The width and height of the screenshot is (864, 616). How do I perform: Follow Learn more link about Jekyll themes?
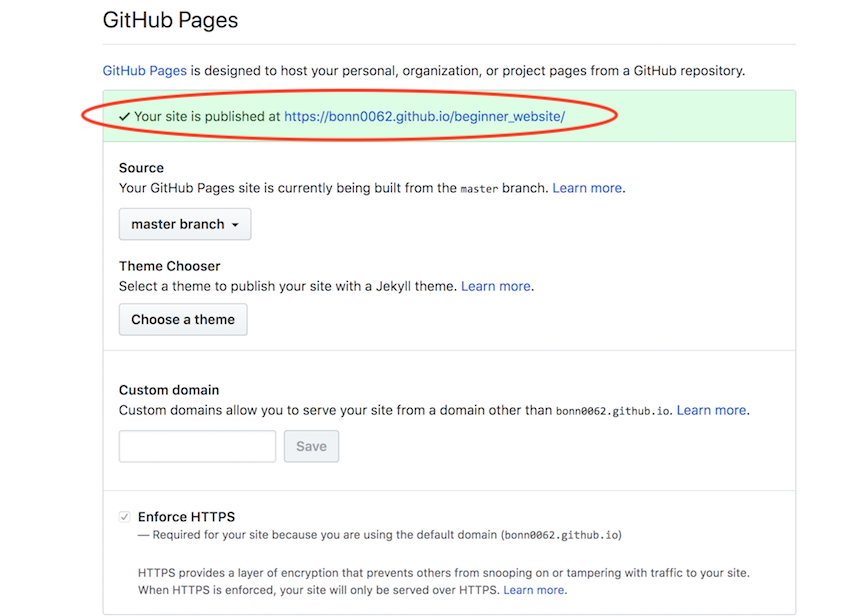pos(496,286)
